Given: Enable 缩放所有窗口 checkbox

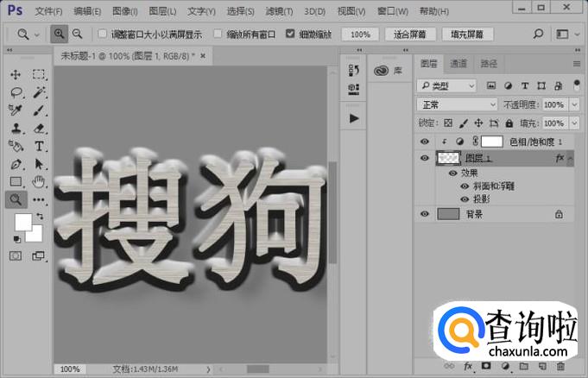Looking at the screenshot, I should (218, 34).
